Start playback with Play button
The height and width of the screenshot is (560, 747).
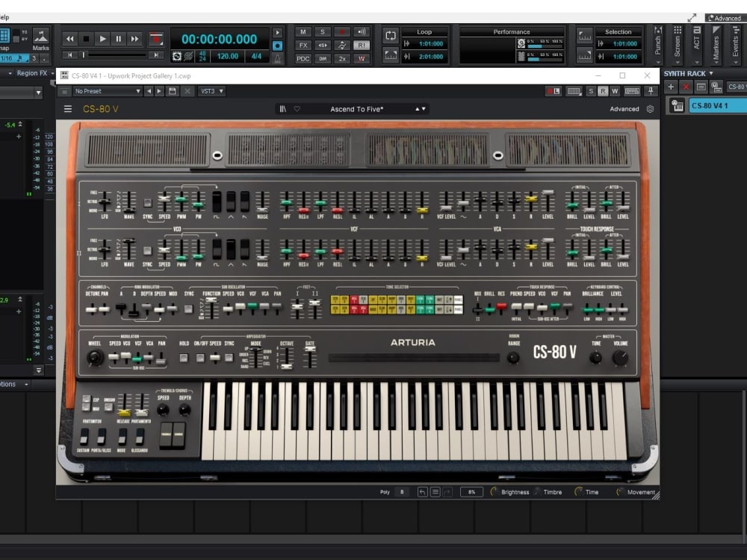pyautogui.click(x=102, y=39)
